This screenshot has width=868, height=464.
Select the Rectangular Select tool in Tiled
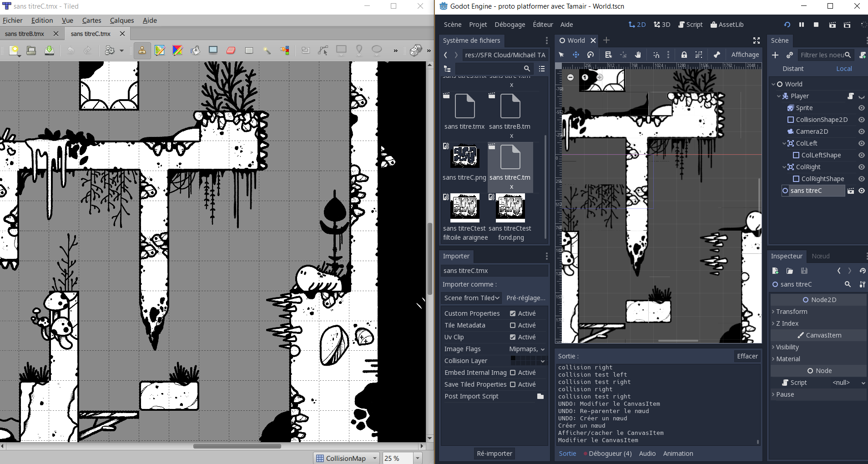tap(249, 50)
